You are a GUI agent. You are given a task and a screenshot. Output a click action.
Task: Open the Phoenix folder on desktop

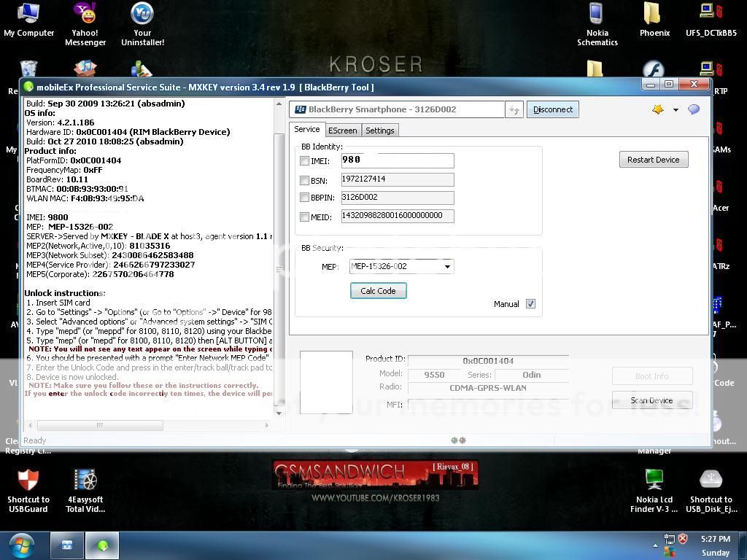654,20
